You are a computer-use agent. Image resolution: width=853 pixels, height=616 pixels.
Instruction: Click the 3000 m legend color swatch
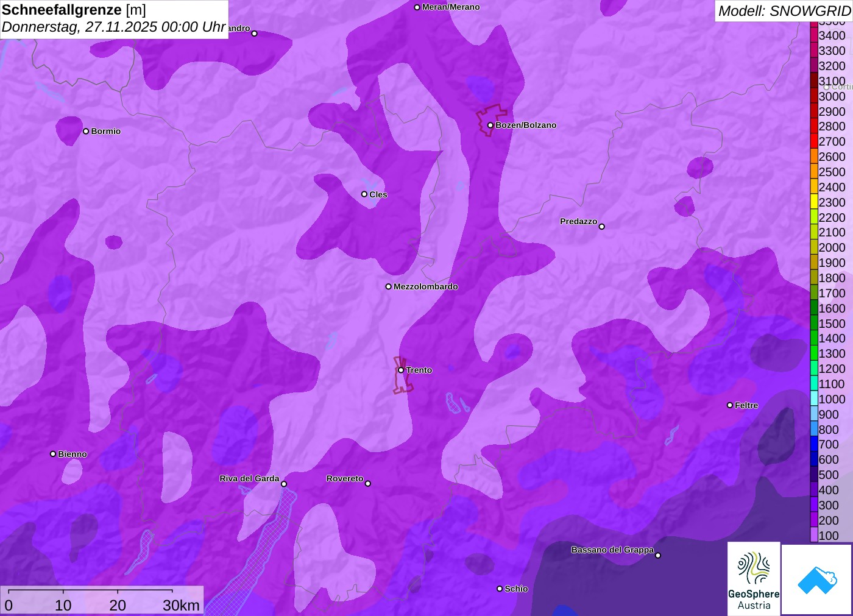click(814, 96)
